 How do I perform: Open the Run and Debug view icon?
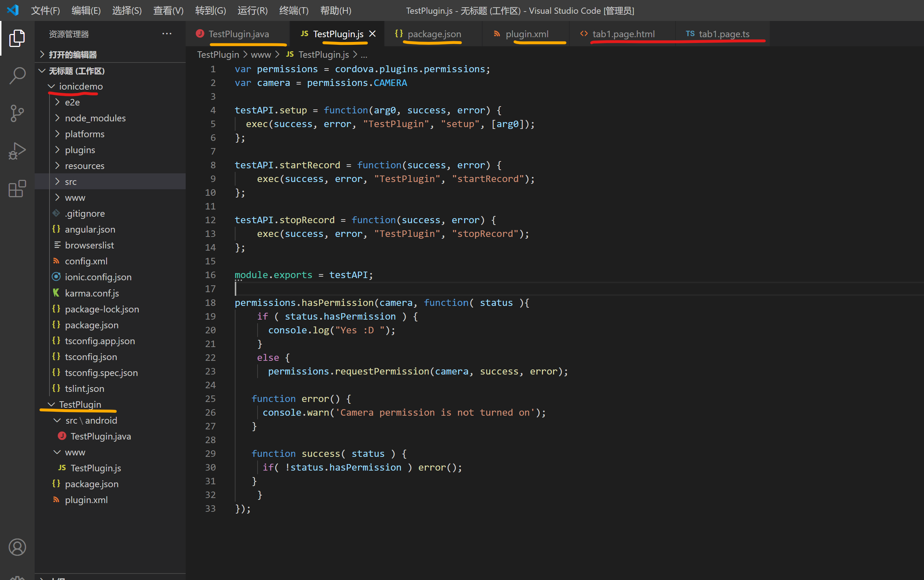click(x=17, y=151)
